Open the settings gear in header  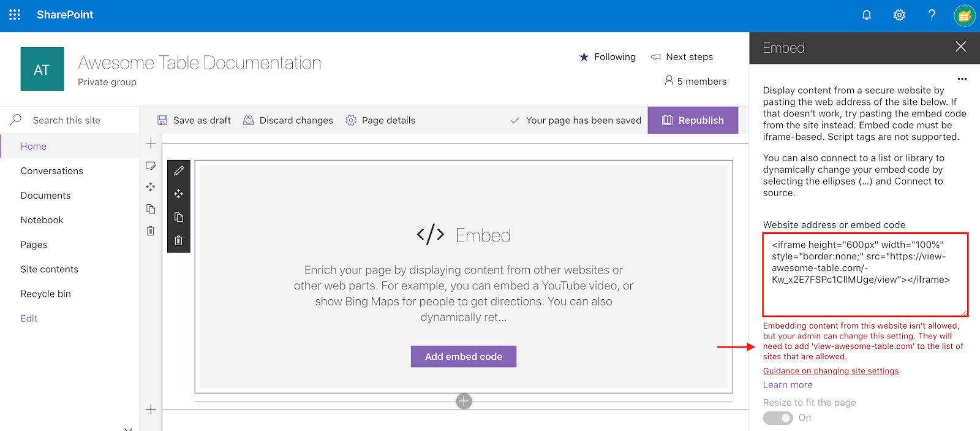coord(899,15)
